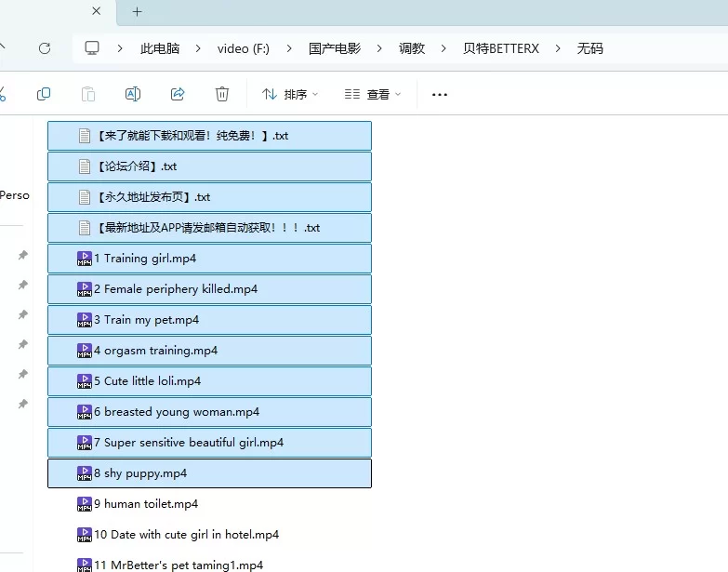The height and width of the screenshot is (572, 728).
Task: Refresh the current folder view
Action: click(x=45, y=48)
